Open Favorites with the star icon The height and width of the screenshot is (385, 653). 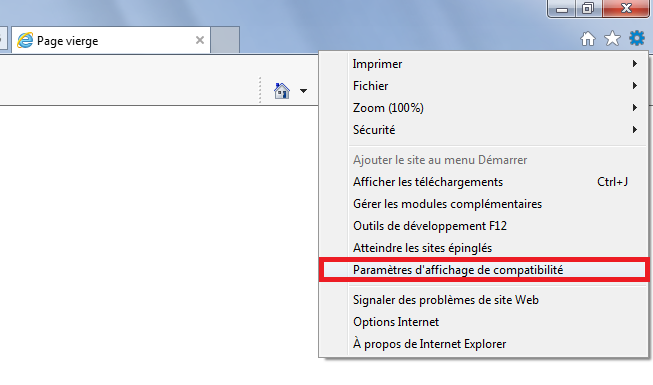(612, 39)
